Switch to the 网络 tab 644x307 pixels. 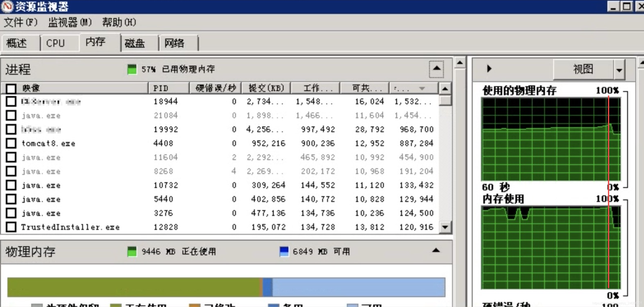click(x=179, y=43)
